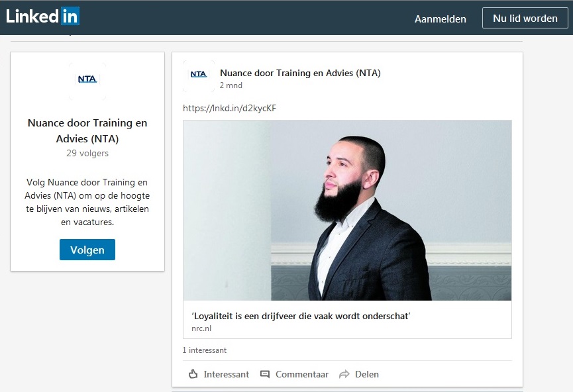
Task: Click the NTA logo beside the post header
Action: [x=199, y=75]
